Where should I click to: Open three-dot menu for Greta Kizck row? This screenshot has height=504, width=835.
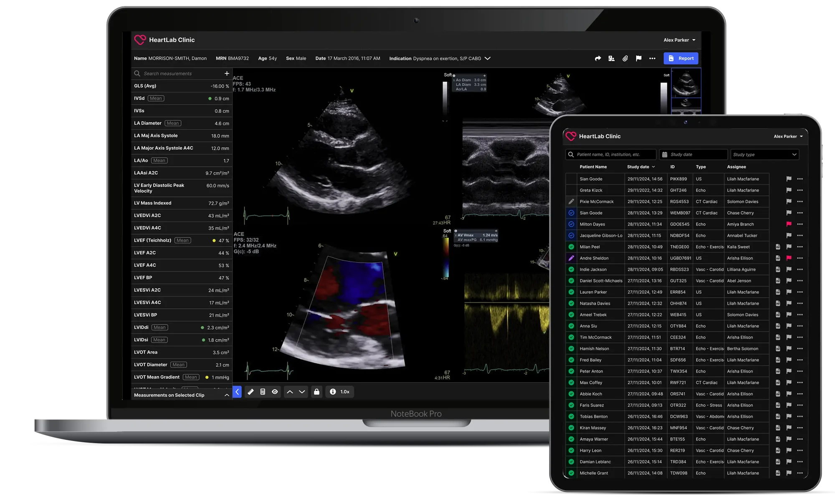800,190
